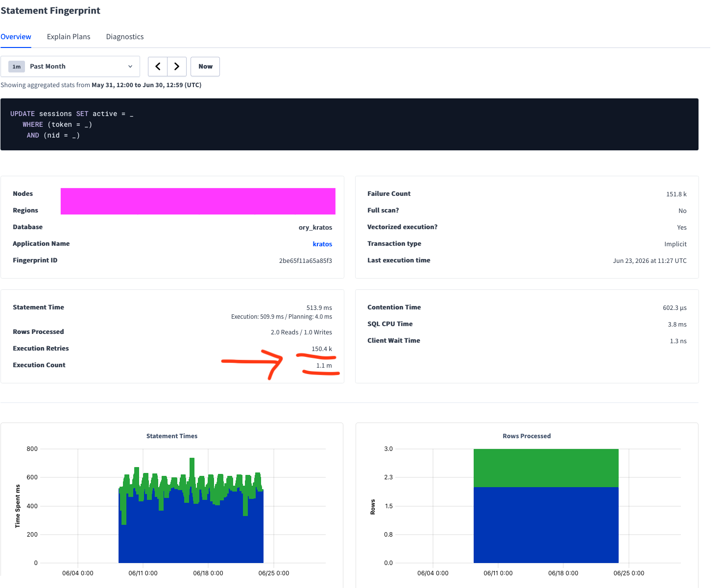The image size is (722, 588).
Task: Click the magenta Nodes and Regions block
Action: 198,201
